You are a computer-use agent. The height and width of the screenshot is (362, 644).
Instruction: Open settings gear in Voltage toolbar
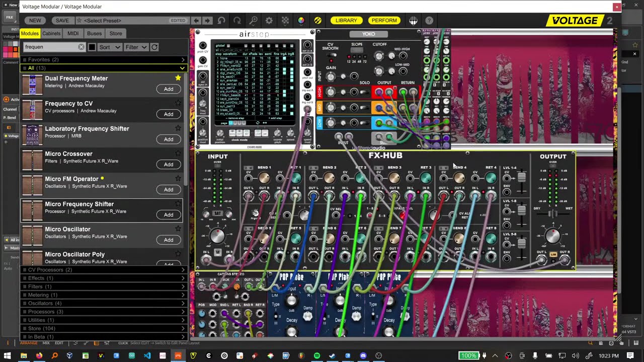[x=269, y=21]
